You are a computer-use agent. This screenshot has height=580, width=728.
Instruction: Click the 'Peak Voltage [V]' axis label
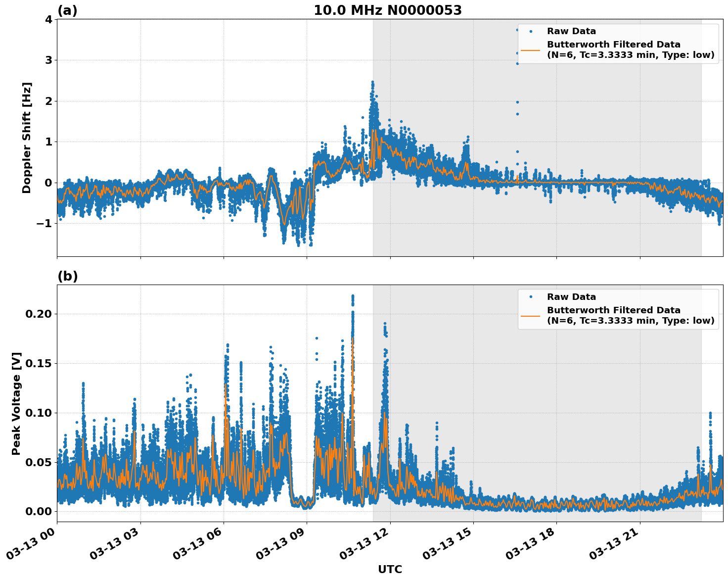(x=16, y=403)
